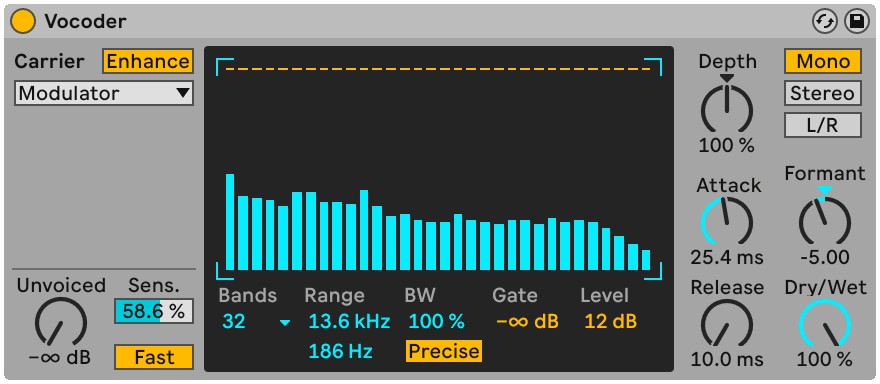Click the Carrier label

coord(49,61)
